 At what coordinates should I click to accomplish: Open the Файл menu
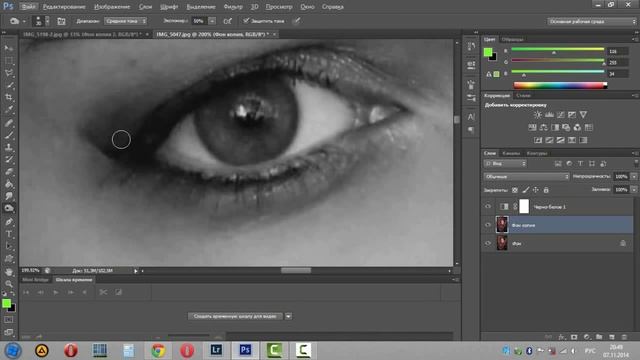coord(28,7)
